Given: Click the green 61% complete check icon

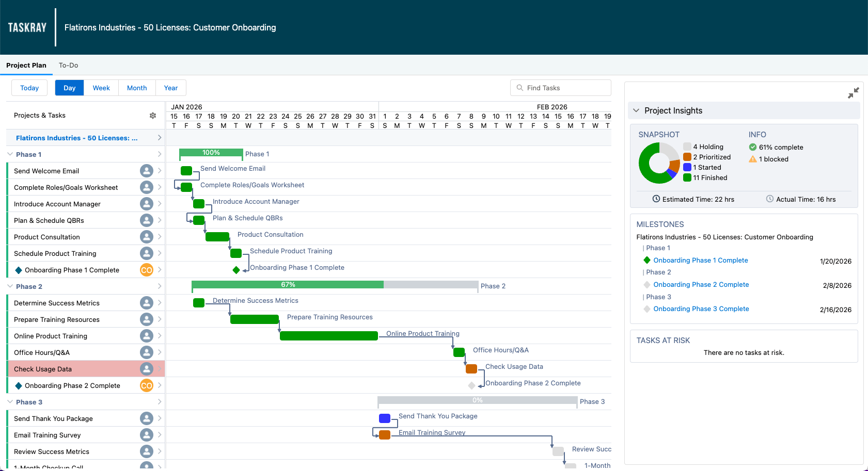Looking at the screenshot, I should tap(753, 147).
